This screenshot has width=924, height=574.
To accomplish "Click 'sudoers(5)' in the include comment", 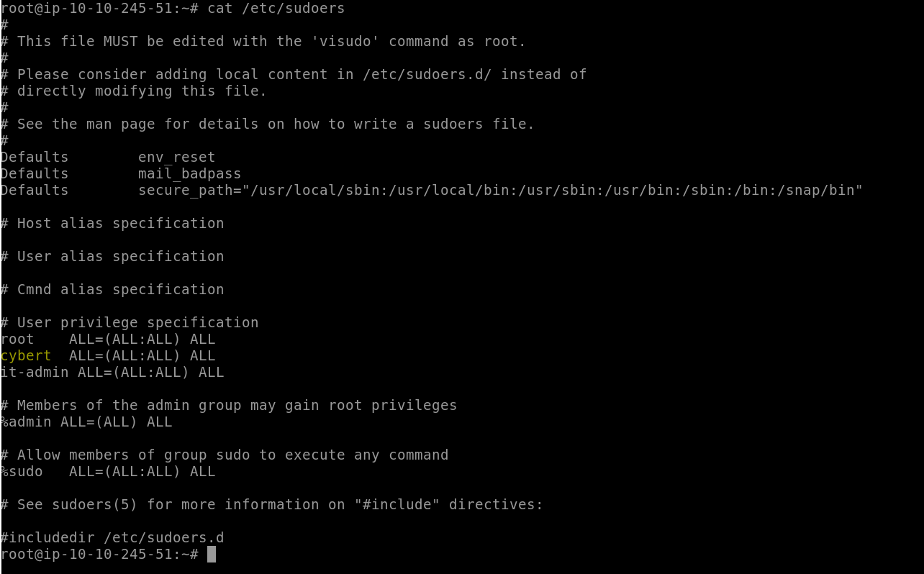I will [95, 504].
